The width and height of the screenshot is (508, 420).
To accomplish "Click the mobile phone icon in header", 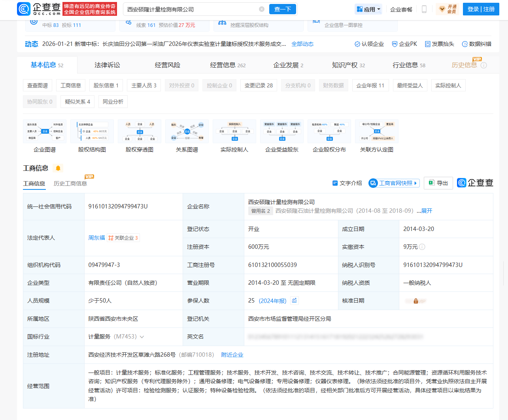I will click(424, 9).
